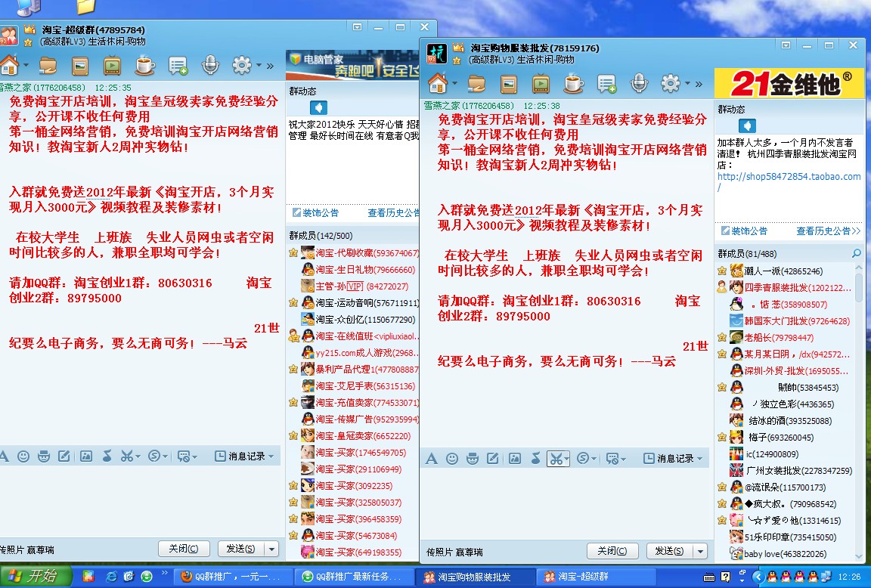Click 发送(S) in the 淘宝购物服装批发 window
This screenshot has height=588, width=871.
(669, 551)
